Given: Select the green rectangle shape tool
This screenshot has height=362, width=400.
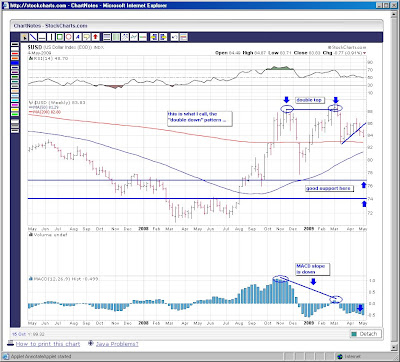Looking at the screenshot, I should tap(60, 37).
